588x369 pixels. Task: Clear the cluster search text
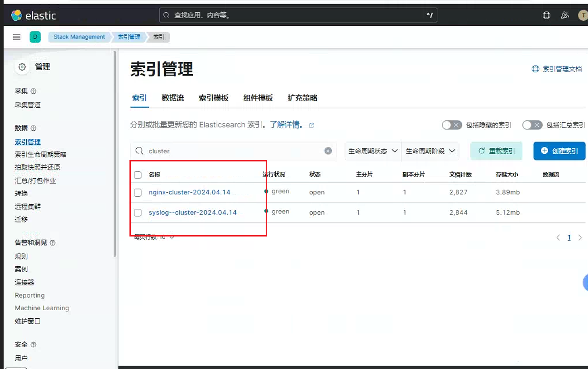[x=328, y=151]
